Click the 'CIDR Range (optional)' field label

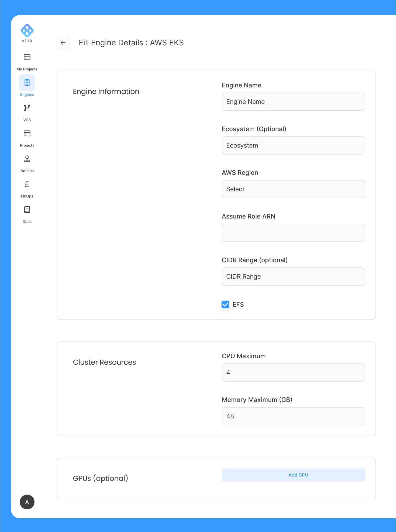(255, 260)
